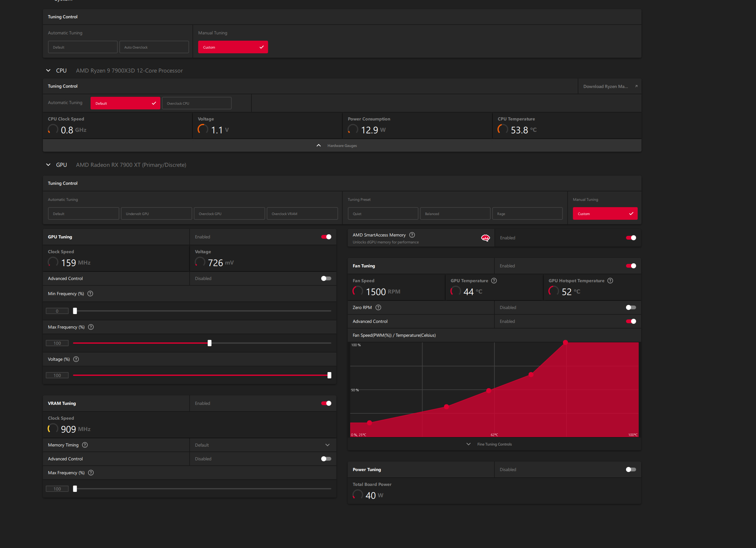This screenshot has width=756, height=548.
Task: Select the Balanced tuning preset
Action: pos(455,214)
